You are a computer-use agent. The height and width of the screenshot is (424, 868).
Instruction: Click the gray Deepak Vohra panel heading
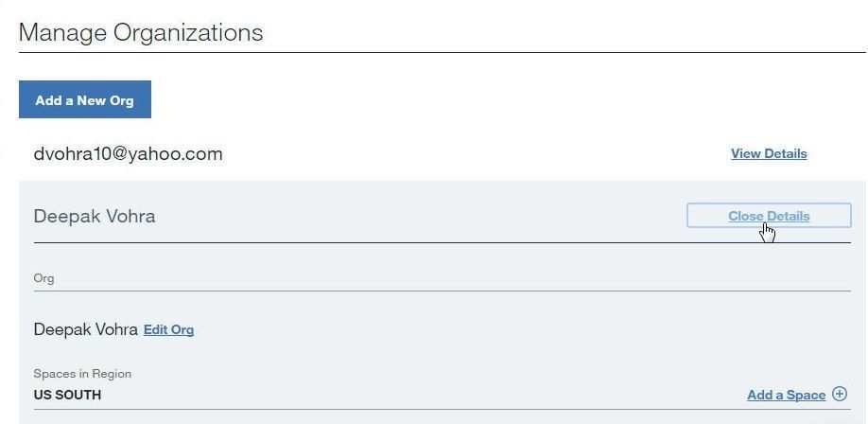coord(95,216)
